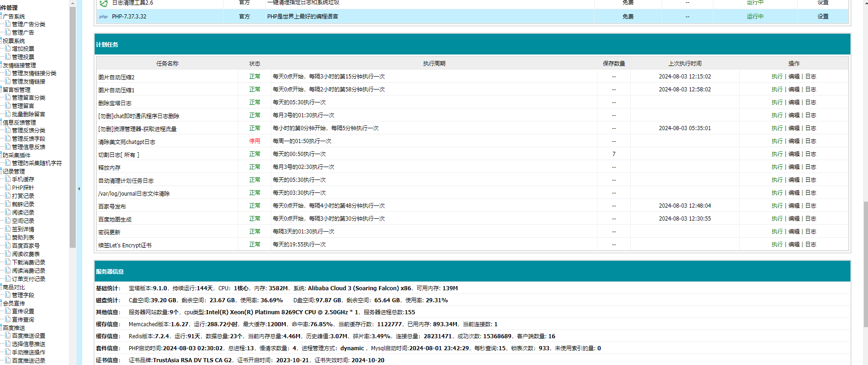
Task: Click last run time 2024-08-03 05:35:01
Action: 685,128
